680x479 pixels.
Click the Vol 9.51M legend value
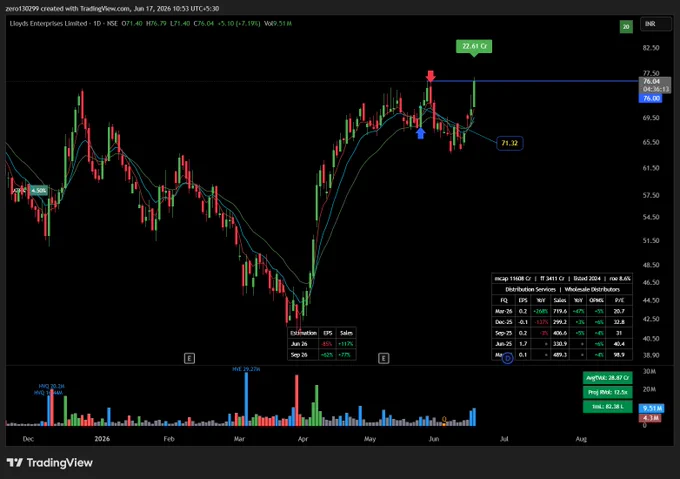tap(278, 23)
